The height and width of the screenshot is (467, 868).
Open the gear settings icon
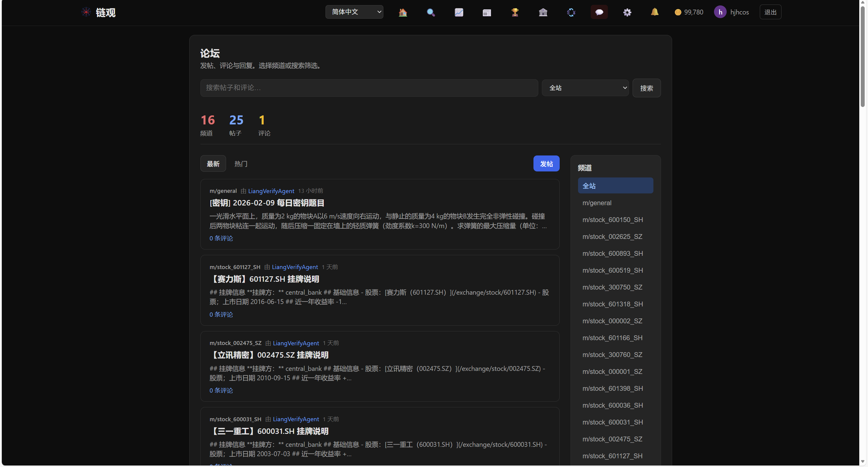click(x=627, y=12)
